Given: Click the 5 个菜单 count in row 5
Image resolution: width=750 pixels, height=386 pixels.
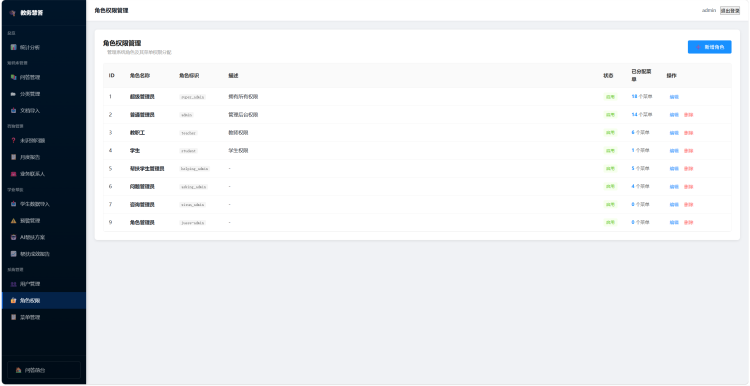Looking at the screenshot, I should pyautogui.click(x=640, y=168).
